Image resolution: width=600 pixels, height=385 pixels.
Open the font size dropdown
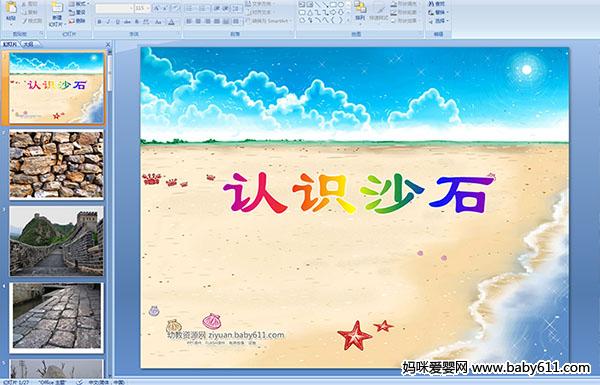point(148,8)
